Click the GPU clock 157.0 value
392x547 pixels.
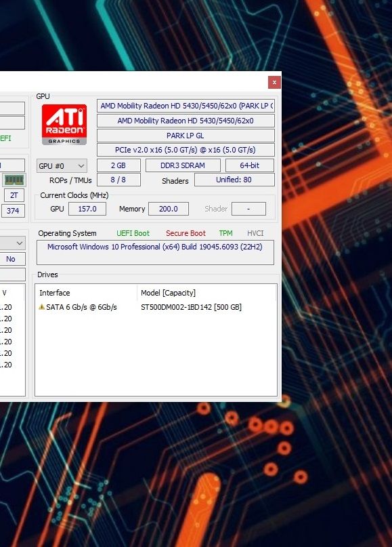coord(87,209)
